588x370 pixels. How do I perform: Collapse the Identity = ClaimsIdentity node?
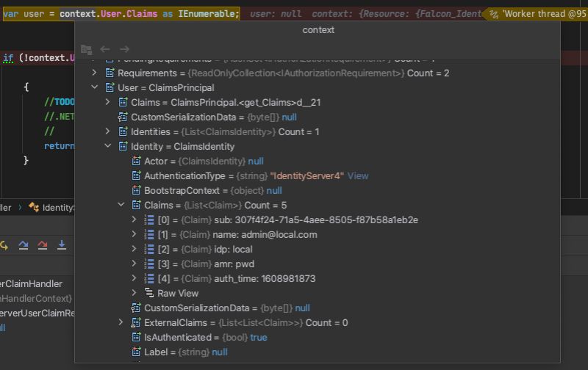click(107, 146)
